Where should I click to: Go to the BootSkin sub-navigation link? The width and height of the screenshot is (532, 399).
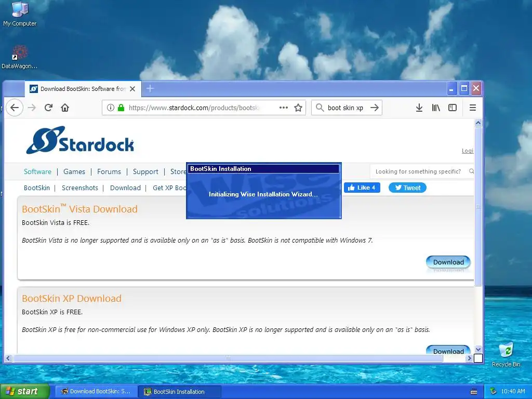tap(37, 188)
